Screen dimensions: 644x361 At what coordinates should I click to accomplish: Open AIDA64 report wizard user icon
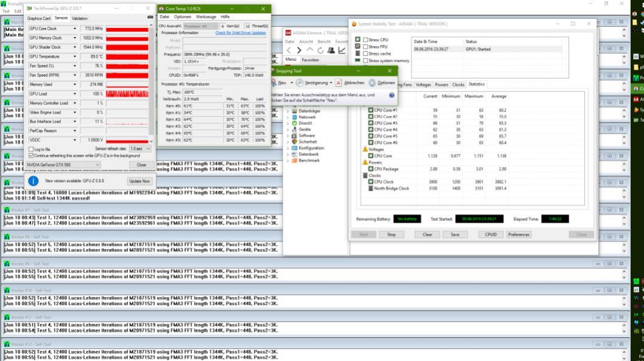[331, 51]
